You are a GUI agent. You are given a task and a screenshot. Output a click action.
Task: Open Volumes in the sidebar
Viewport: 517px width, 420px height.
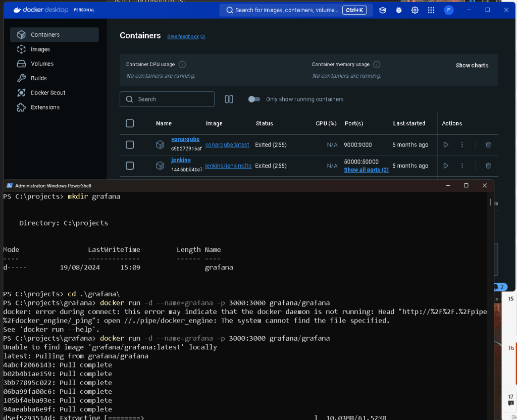(55, 64)
